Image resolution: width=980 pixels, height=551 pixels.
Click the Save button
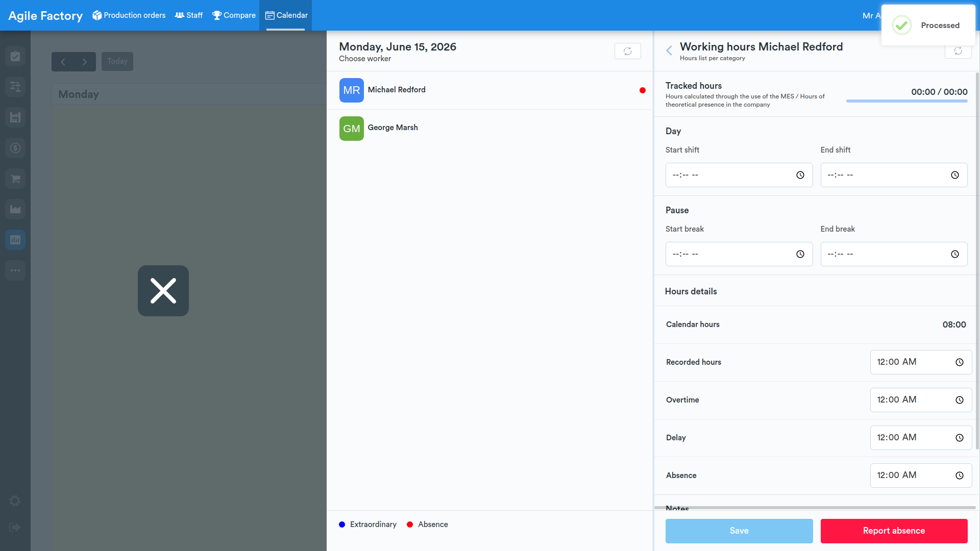click(739, 531)
